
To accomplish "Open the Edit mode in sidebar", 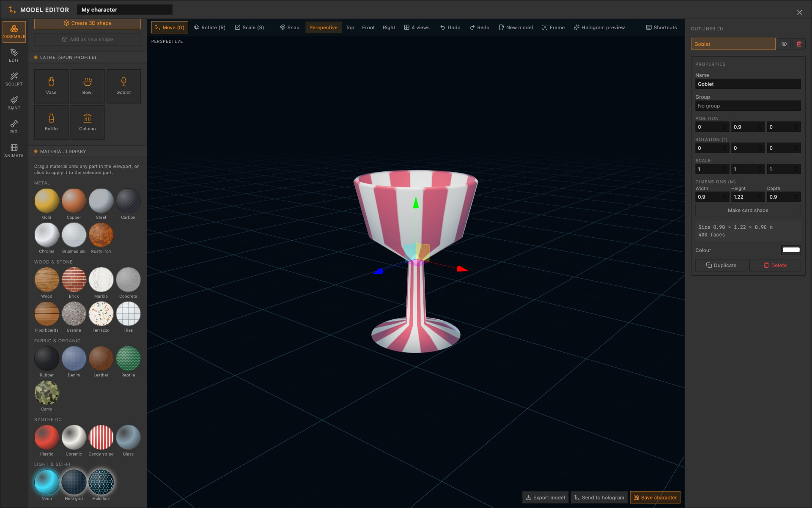I will (14, 55).
